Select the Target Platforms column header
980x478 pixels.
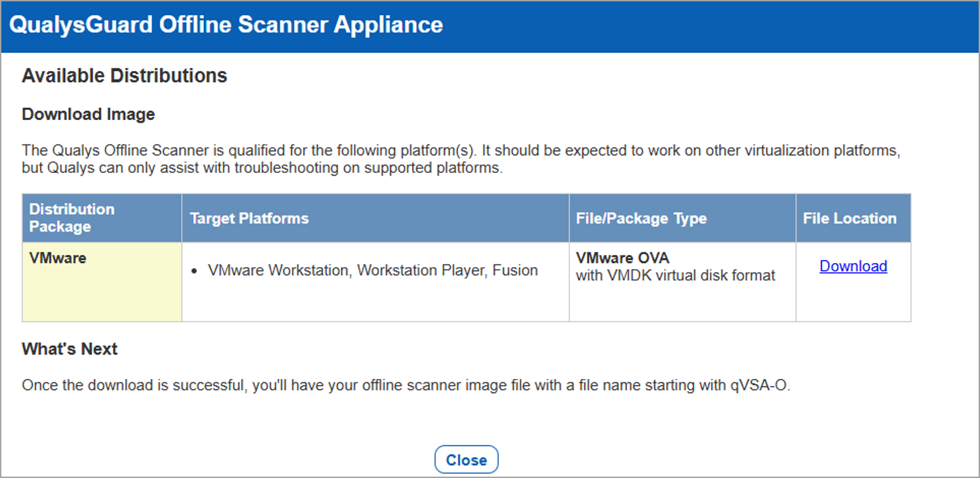249,218
